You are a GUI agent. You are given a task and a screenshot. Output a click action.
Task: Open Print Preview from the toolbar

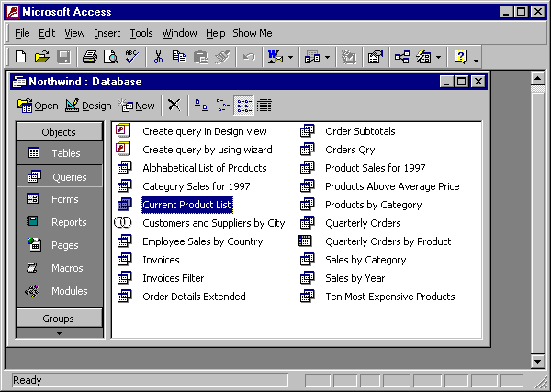pos(111,57)
